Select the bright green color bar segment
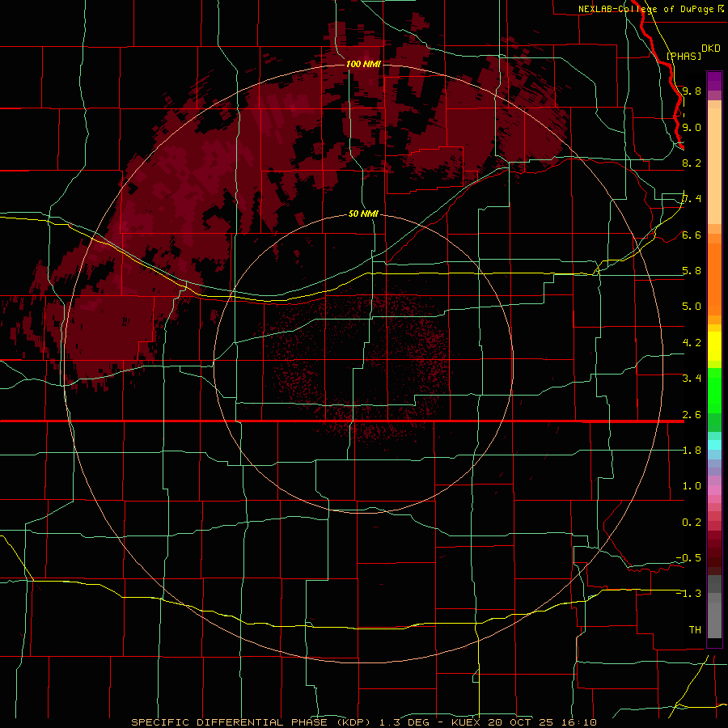 point(714,392)
